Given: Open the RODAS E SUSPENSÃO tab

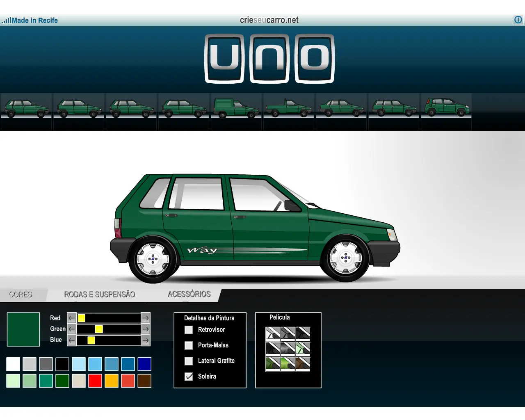Looking at the screenshot, I should click(100, 294).
